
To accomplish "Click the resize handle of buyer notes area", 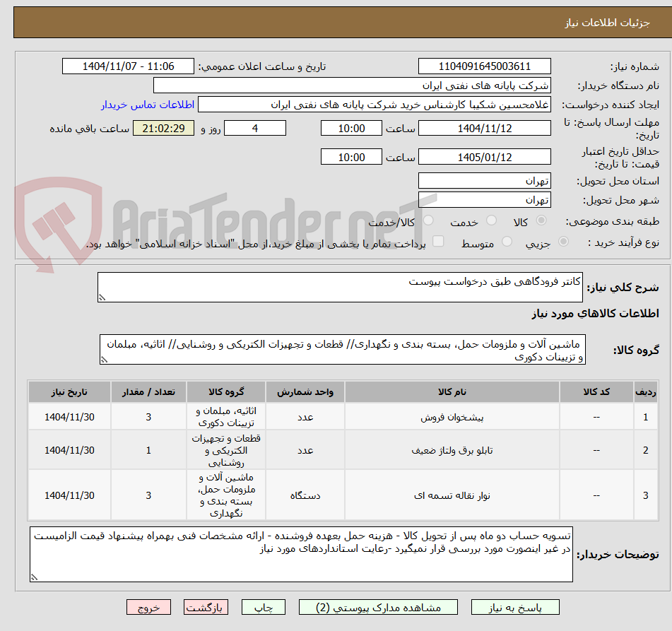I will click(35, 577).
